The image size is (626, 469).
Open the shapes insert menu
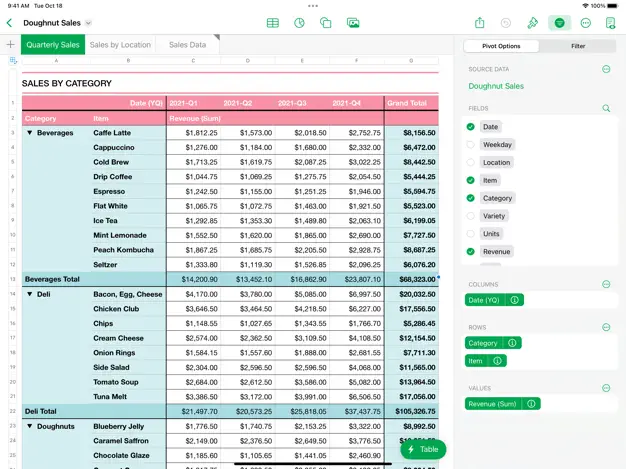(326, 22)
